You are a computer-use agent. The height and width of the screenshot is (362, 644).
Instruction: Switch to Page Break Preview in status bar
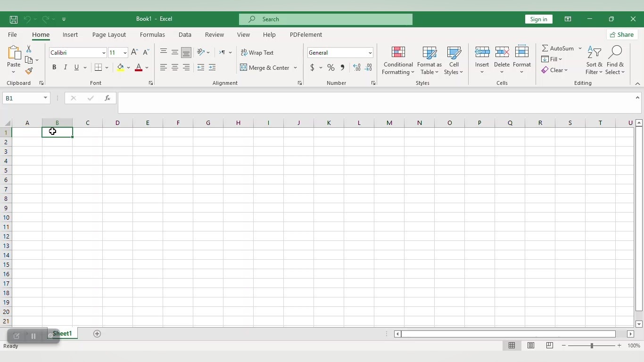click(550, 346)
